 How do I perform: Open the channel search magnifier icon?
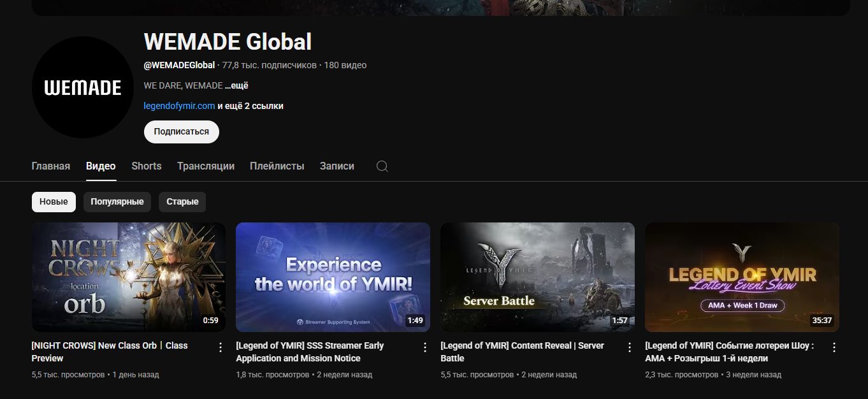[382, 166]
